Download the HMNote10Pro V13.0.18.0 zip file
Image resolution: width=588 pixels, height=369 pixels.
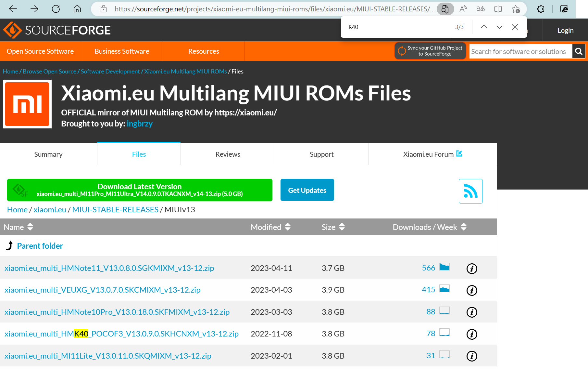click(x=117, y=312)
